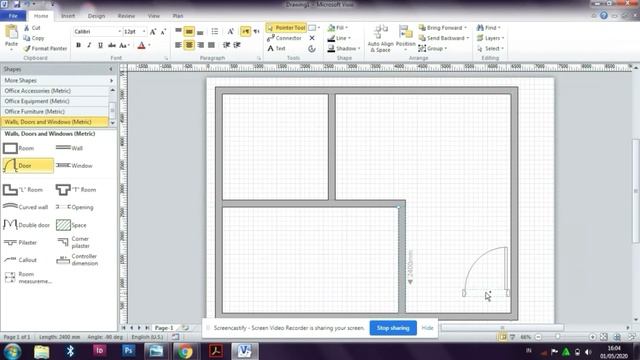Image resolution: width=640 pixels, height=360 pixels.
Task: Open the font size dropdown
Action: point(144,31)
